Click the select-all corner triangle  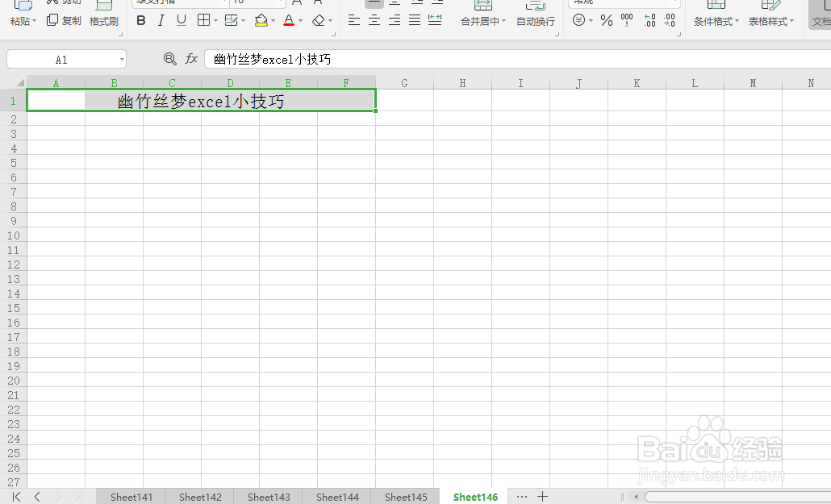coord(20,83)
